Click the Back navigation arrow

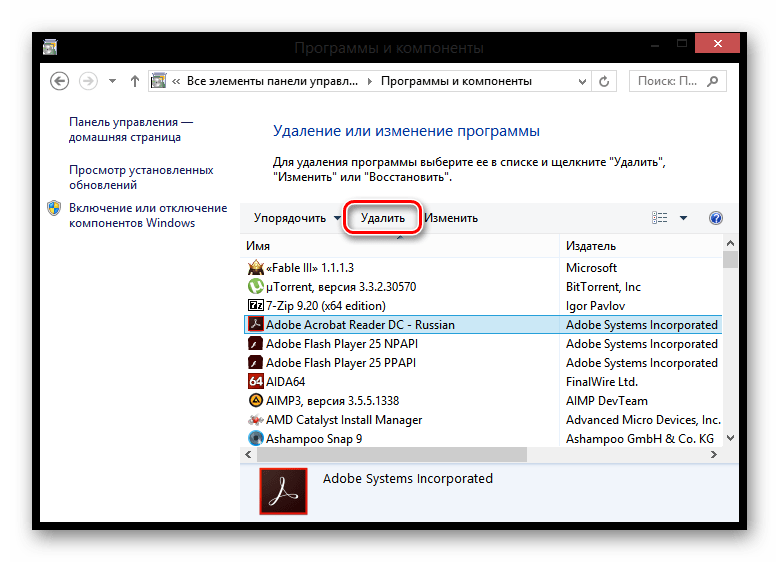(x=60, y=81)
